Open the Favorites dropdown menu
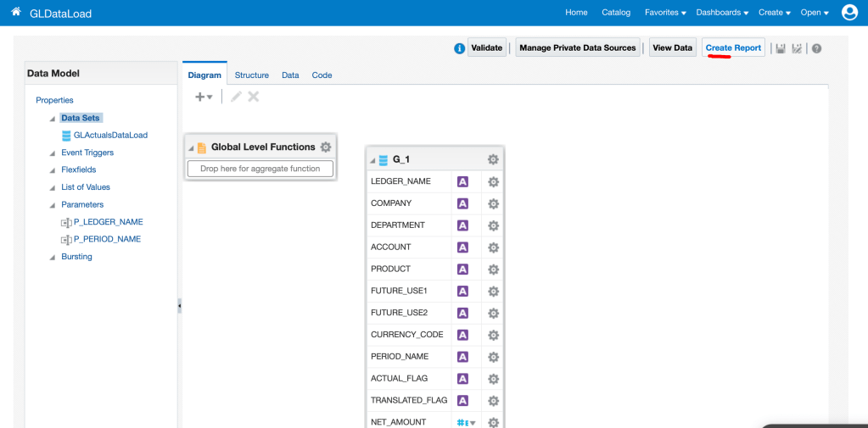The height and width of the screenshot is (428, 868). point(665,13)
